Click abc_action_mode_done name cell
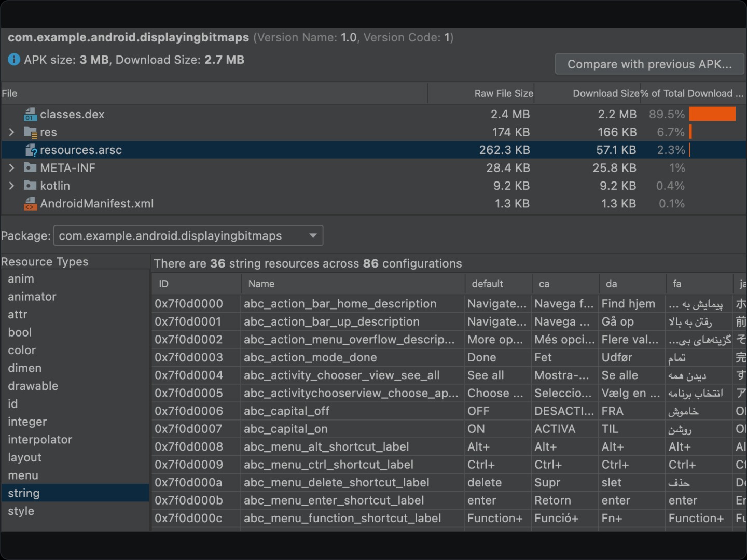The height and width of the screenshot is (560, 747). click(353, 357)
